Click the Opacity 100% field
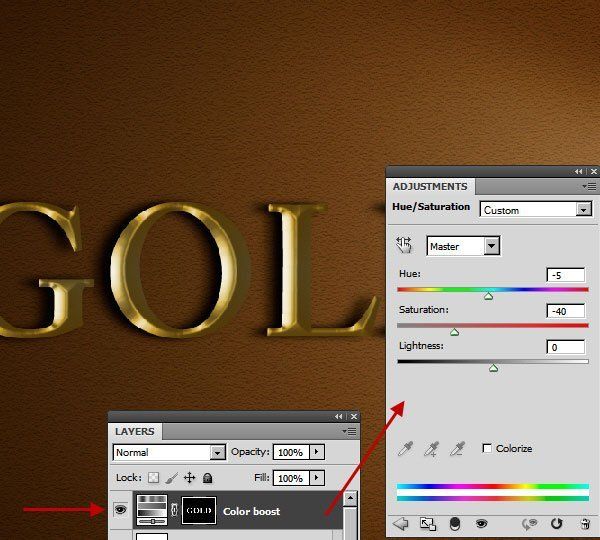600x540 pixels. (291, 452)
